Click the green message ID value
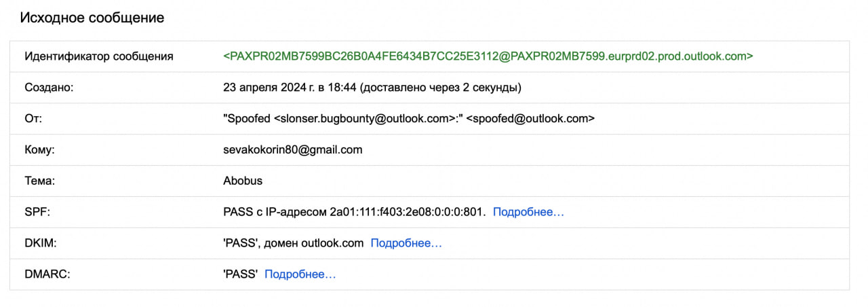 pyautogui.click(x=488, y=56)
